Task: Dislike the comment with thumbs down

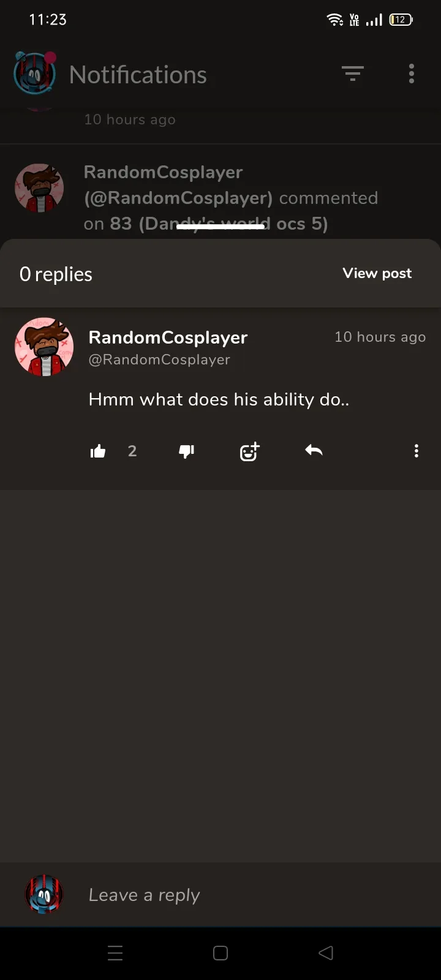Action: click(186, 452)
